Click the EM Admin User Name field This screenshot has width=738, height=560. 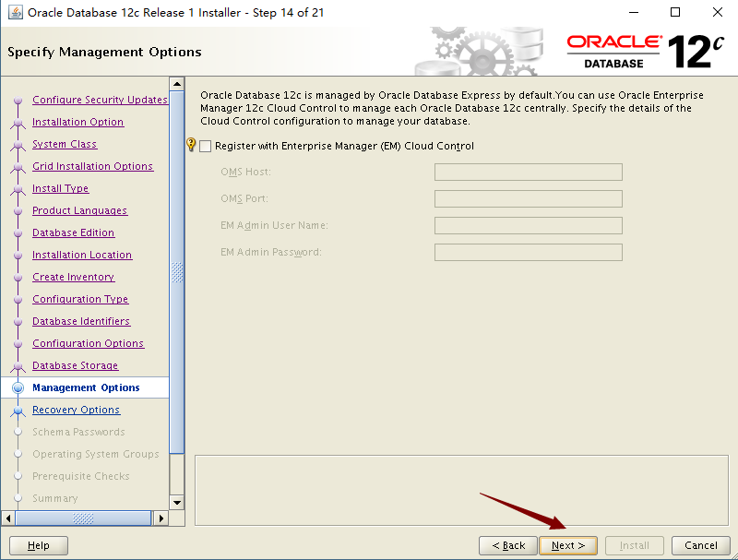528,225
